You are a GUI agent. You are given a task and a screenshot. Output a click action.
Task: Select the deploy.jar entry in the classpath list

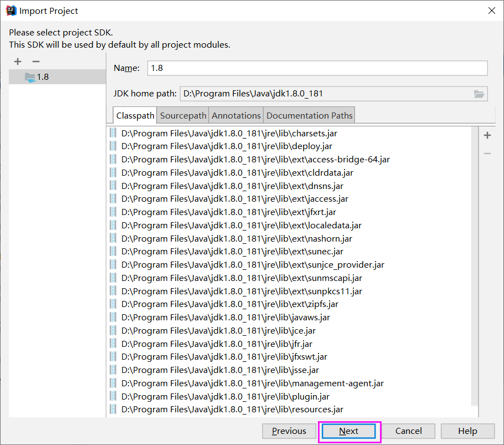(233, 146)
